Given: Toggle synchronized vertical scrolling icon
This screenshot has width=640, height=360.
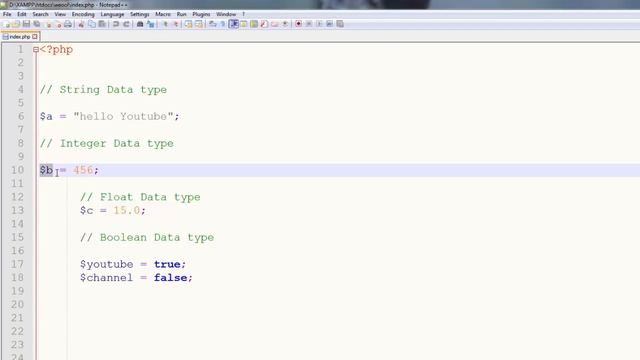Looking at the screenshot, I should point(188,24).
